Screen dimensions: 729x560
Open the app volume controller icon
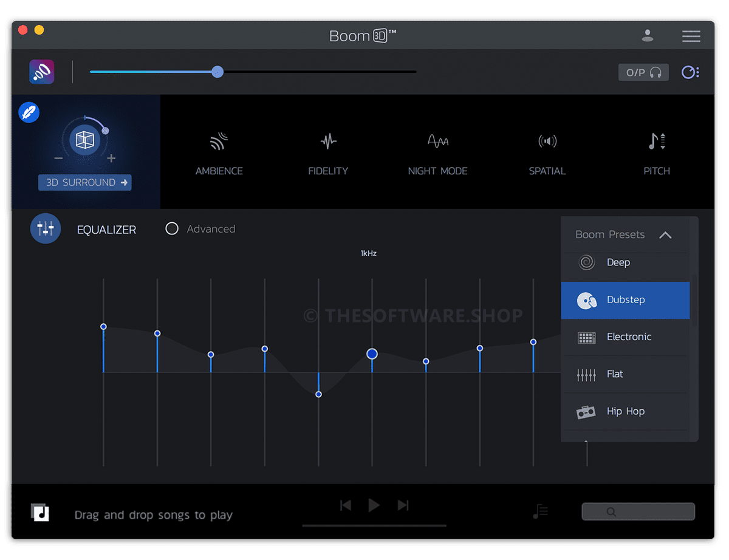(690, 72)
